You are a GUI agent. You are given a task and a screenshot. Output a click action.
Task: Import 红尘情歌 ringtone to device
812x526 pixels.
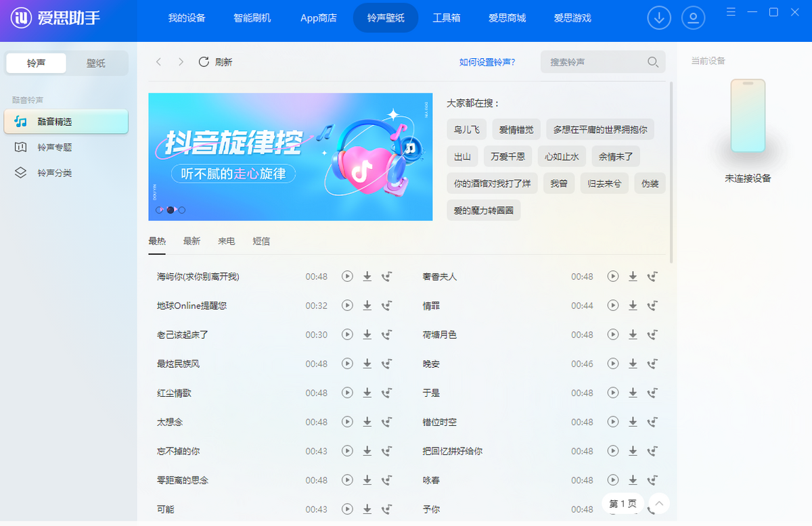coord(387,393)
